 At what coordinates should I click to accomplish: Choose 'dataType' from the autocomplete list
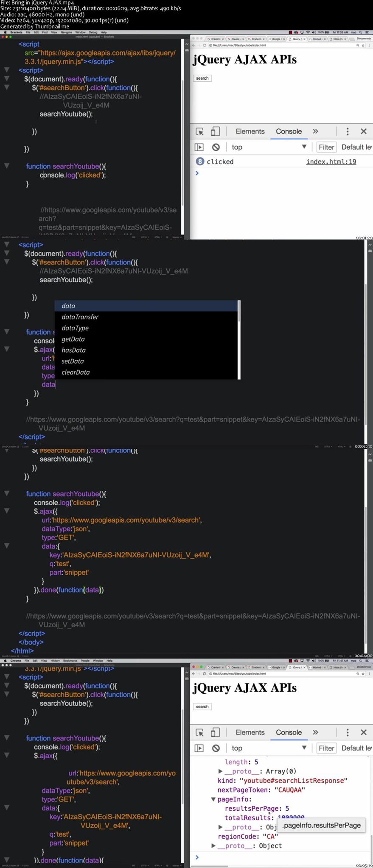146,328
